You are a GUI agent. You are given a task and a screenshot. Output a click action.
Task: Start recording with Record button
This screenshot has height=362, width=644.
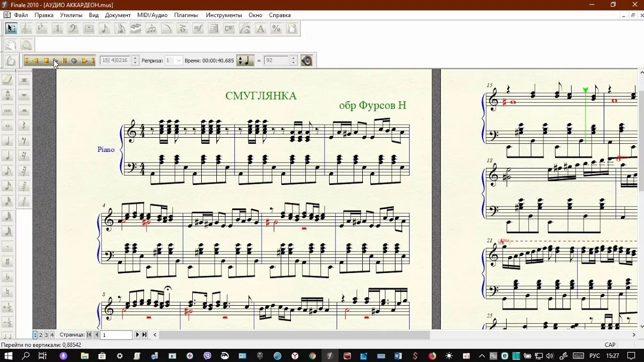click(74, 61)
